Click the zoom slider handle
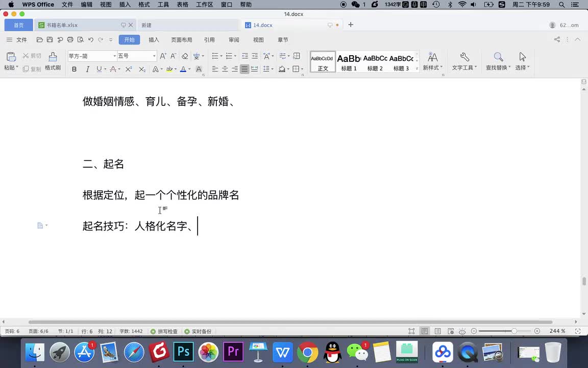The height and width of the screenshot is (368, 588). (x=514, y=331)
